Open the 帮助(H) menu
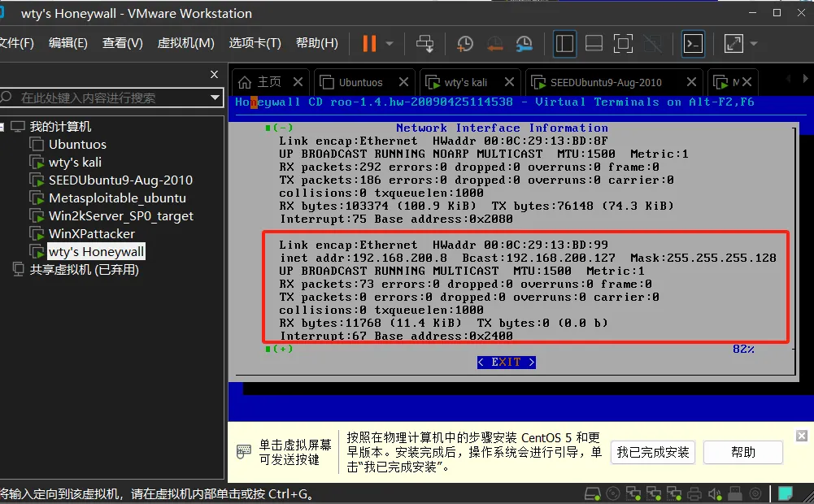Viewport: 814px width, 504px height. click(x=316, y=43)
